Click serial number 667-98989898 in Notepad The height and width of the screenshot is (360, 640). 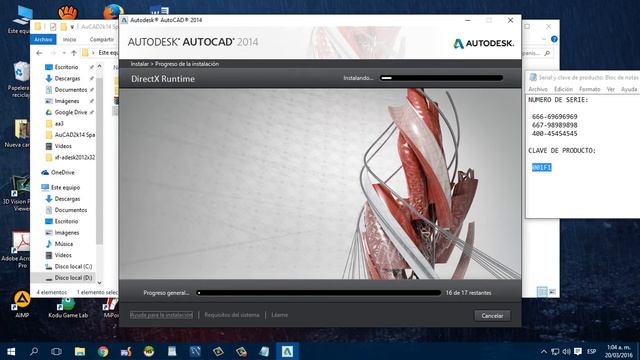(x=555, y=125)
